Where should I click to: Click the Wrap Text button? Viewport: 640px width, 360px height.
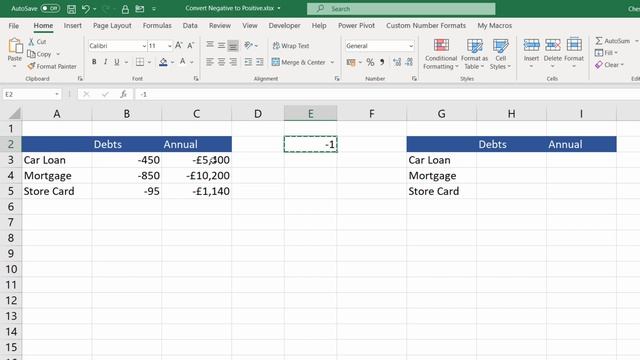291,46
